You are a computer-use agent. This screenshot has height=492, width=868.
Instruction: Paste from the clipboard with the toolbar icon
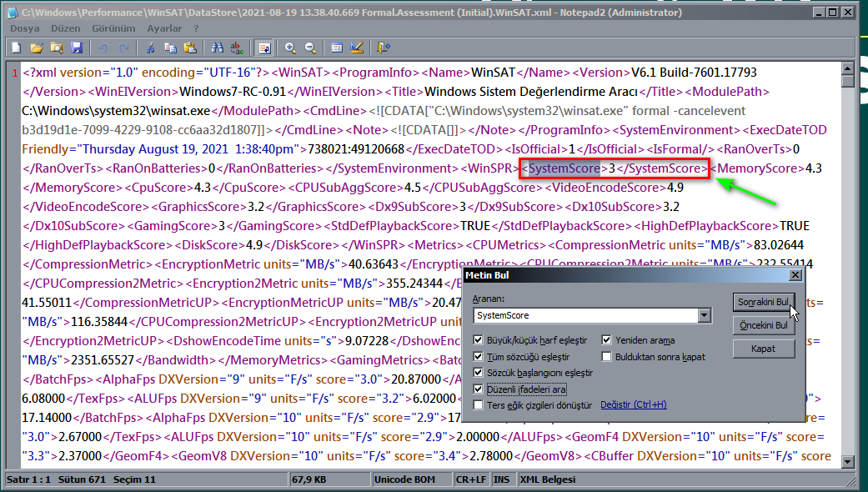tap(190, 48)
